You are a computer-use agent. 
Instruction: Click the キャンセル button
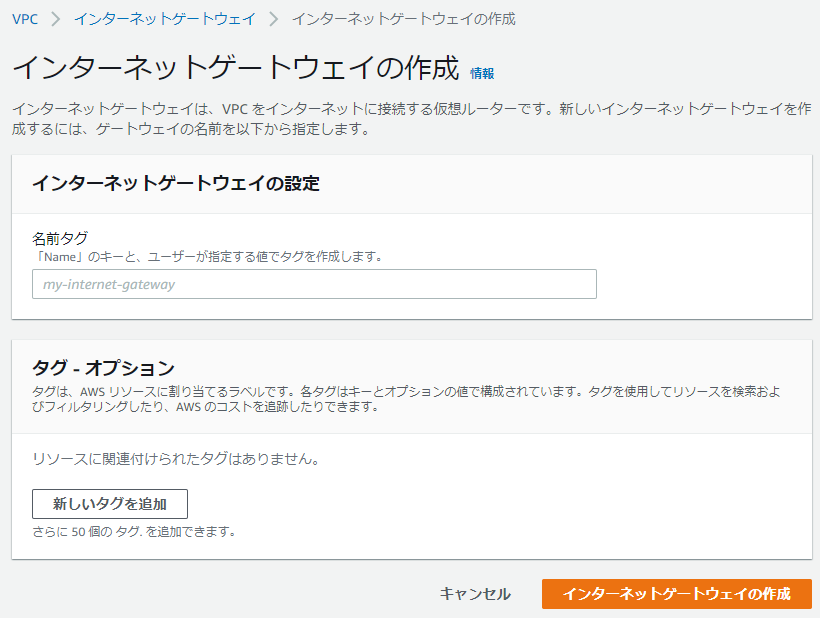point(475,593)
